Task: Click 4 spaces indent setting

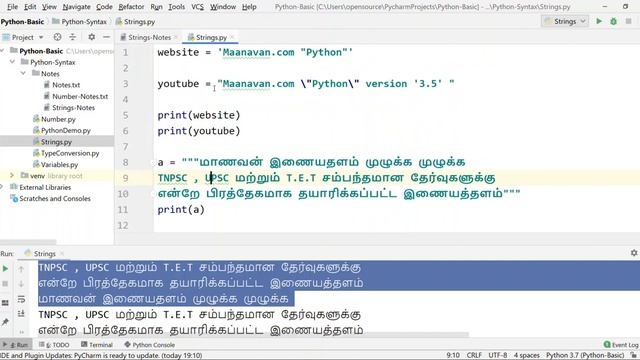Action: click(527, 355)
